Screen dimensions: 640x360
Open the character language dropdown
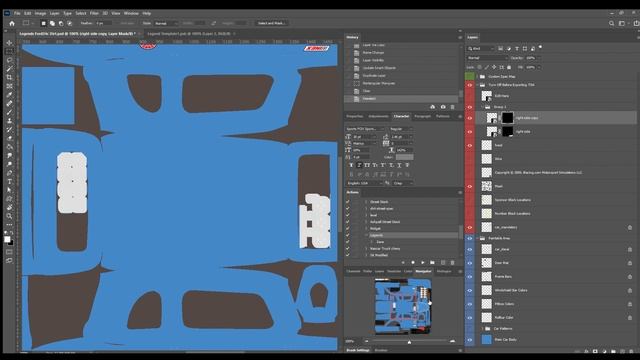(364, 183)
